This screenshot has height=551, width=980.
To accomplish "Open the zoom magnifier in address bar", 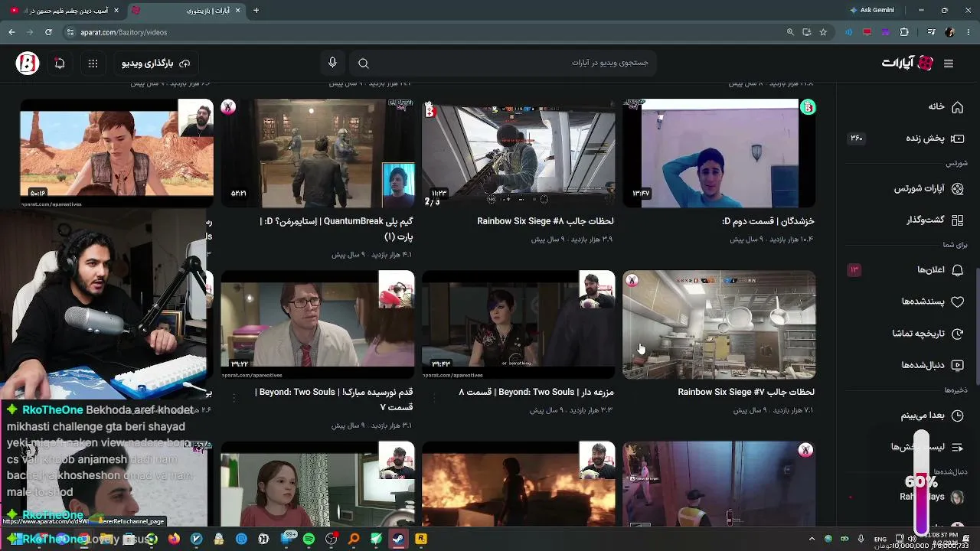I will pos(790,32).
